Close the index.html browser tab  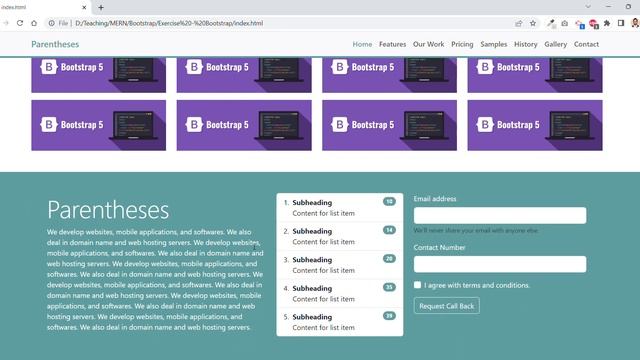pyautogui.click(x=84, y=7)
